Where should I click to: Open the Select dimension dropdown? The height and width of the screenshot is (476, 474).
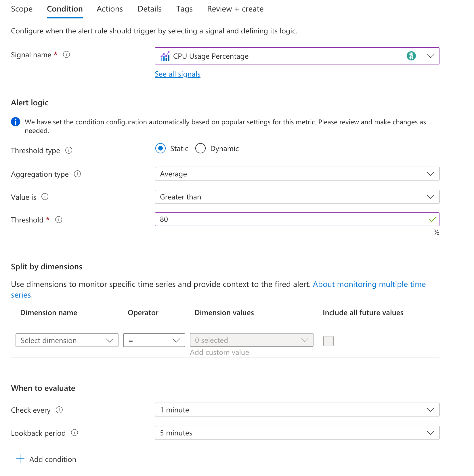pyautogui.click(x=67, y=340)
